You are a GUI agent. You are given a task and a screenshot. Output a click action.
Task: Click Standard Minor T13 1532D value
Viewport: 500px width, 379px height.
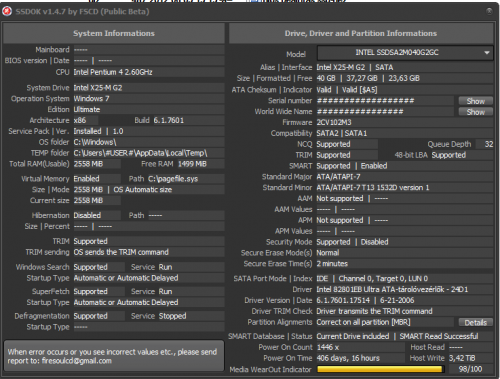[373, 188]
